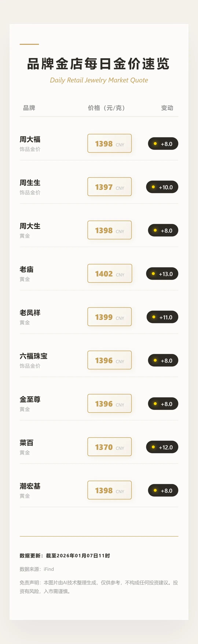Click the yellow dot in 潮宏基's change badge
This screenshot has height=644, width=198.
coord(155,490)
